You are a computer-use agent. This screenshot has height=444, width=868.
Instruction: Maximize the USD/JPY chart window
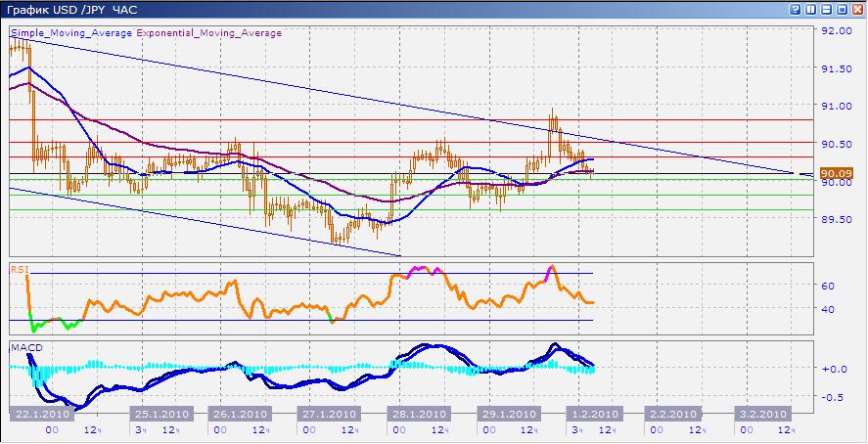click(x=842, y=9)
